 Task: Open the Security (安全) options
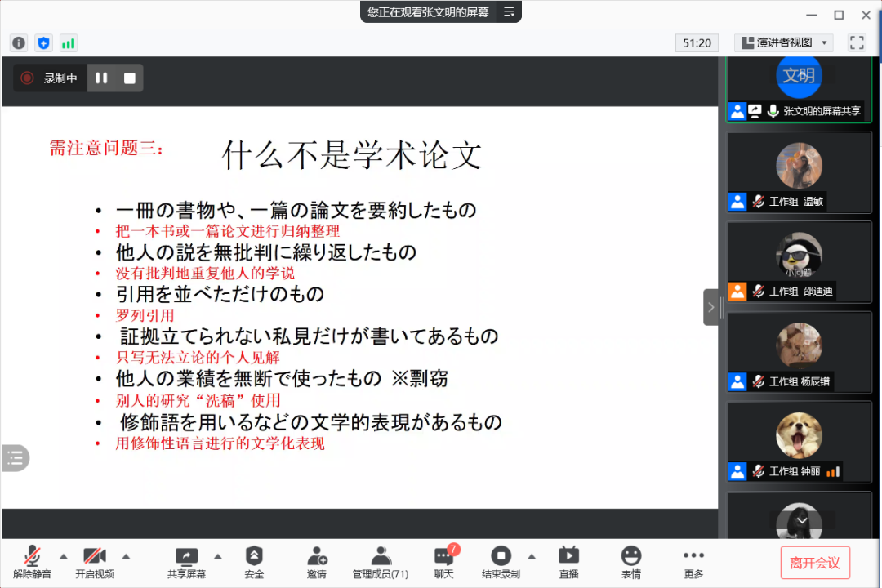254,562
